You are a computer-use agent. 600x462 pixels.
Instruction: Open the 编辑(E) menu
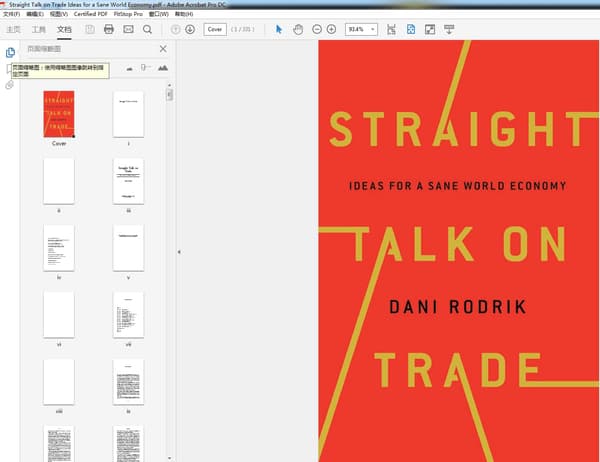(x=35, y=14)
